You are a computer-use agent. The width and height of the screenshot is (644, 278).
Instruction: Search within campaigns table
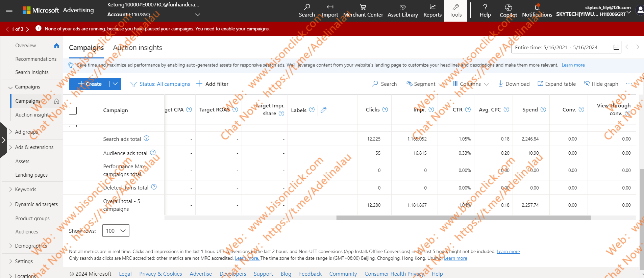(385, 84)
